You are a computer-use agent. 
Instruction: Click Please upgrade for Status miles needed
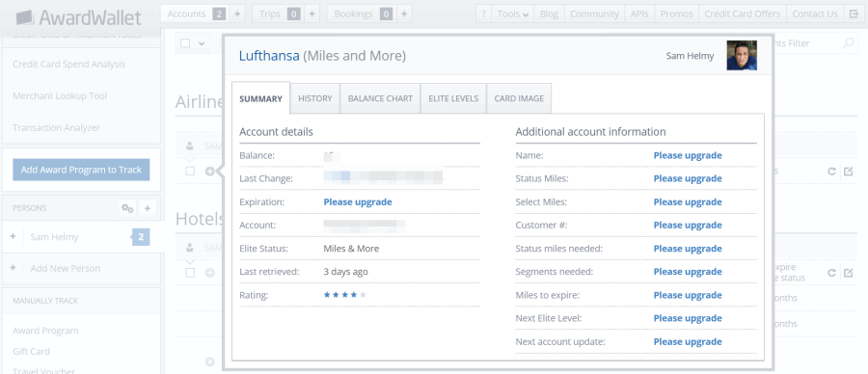[688, 249]
